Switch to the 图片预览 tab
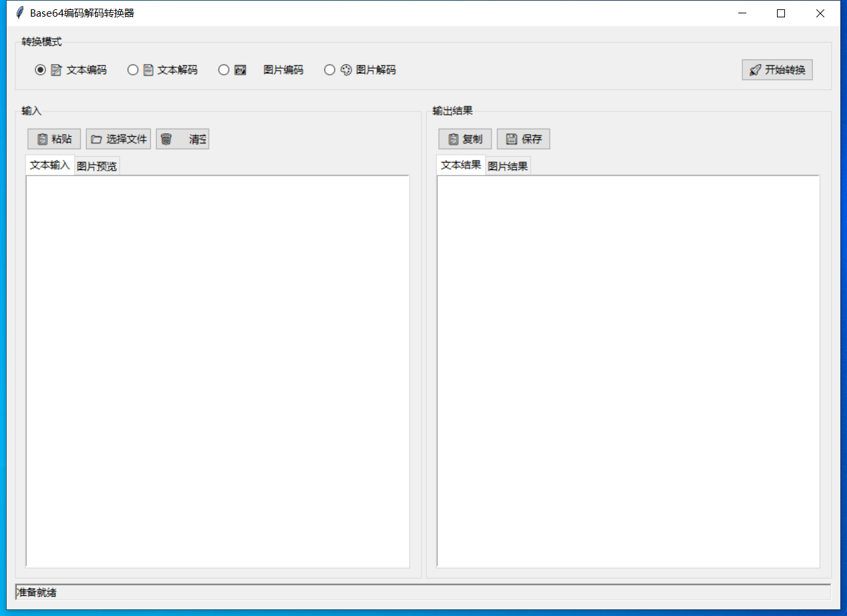Viewport: 847px width, 616px height. (x=97, y=167)
